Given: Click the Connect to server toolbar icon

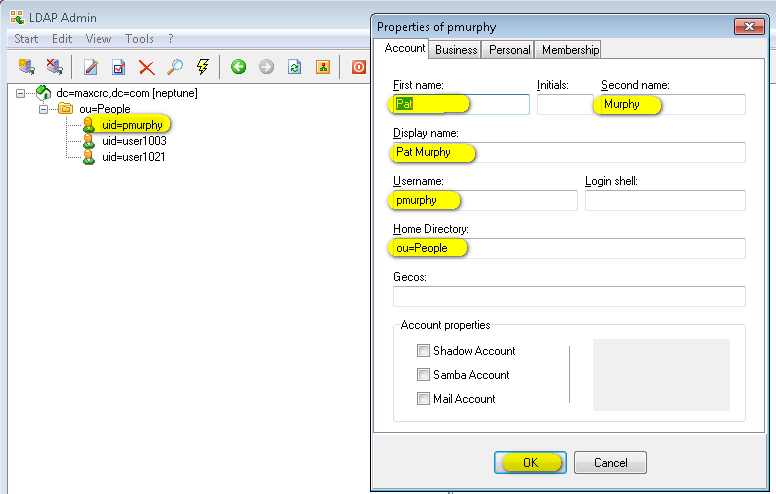Looking at the screenshot, I should coord(27,66).
